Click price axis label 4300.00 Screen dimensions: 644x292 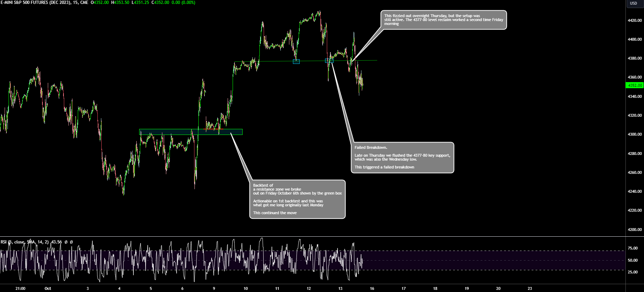[635, 134]
